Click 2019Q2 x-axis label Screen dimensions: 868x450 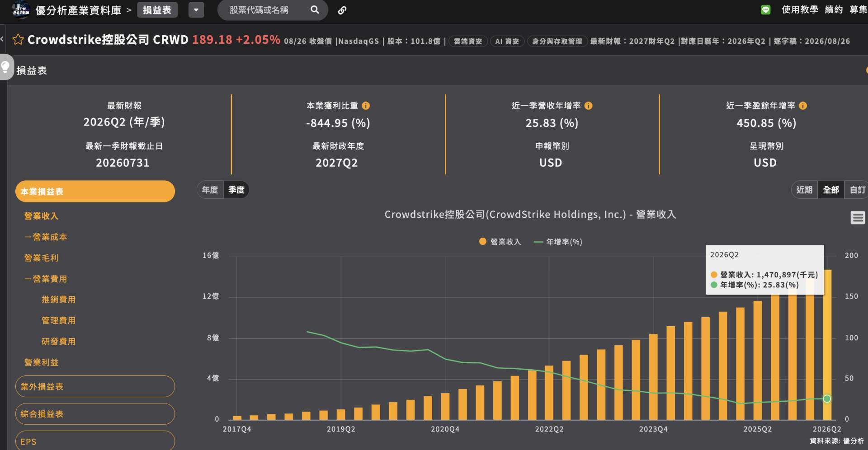341,429
